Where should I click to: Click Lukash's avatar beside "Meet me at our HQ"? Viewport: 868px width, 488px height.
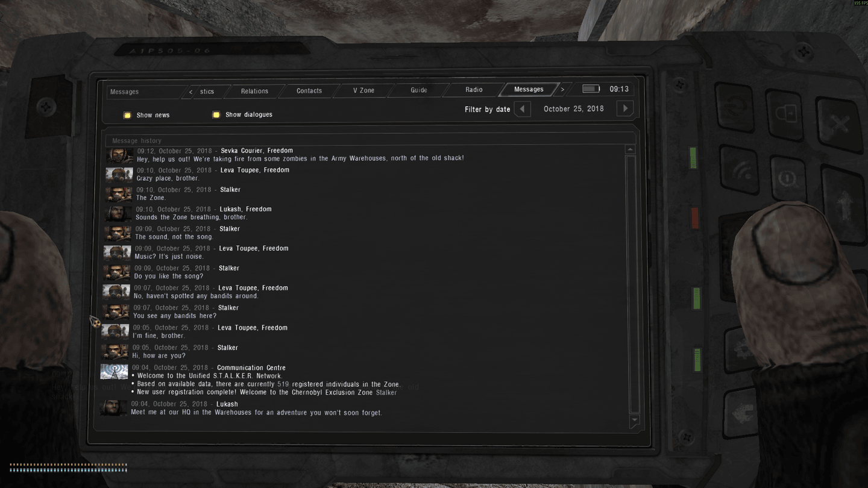[x=113, y=408]
